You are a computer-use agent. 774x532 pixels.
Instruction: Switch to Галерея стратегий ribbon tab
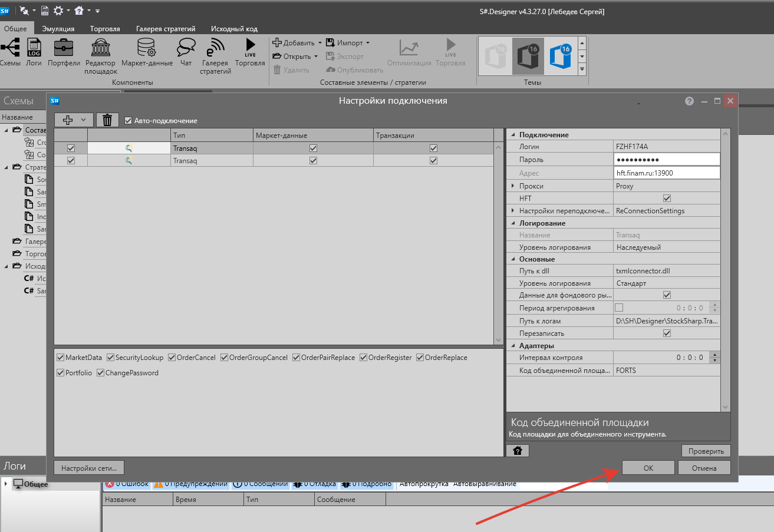point(166,28)
